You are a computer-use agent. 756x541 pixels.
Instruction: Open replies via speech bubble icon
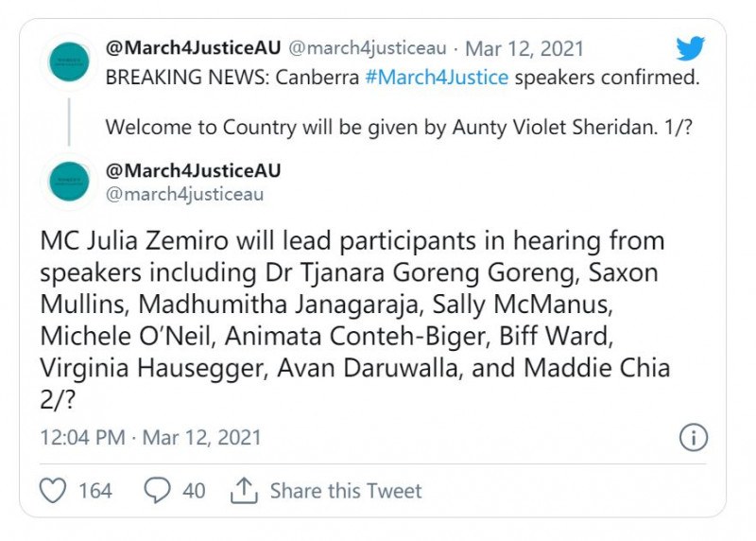[157, 490]
